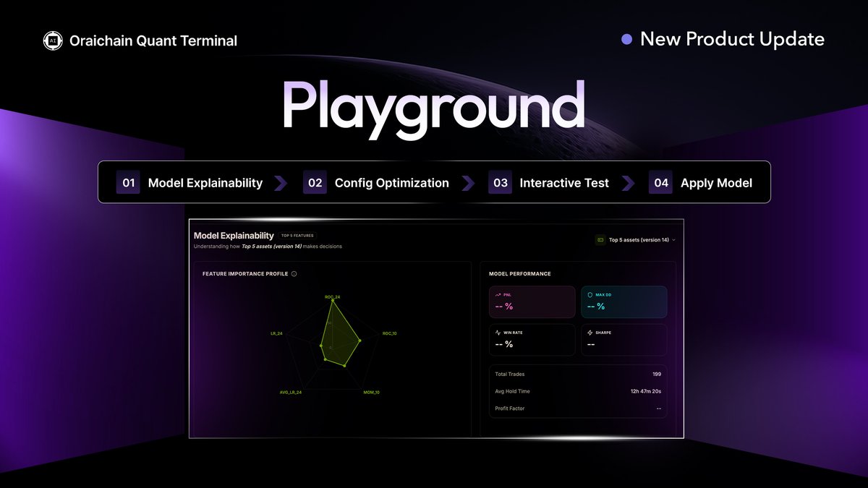Click the Model Explainability panel heading
Screen dimensions: 868x488
point(234,236)
